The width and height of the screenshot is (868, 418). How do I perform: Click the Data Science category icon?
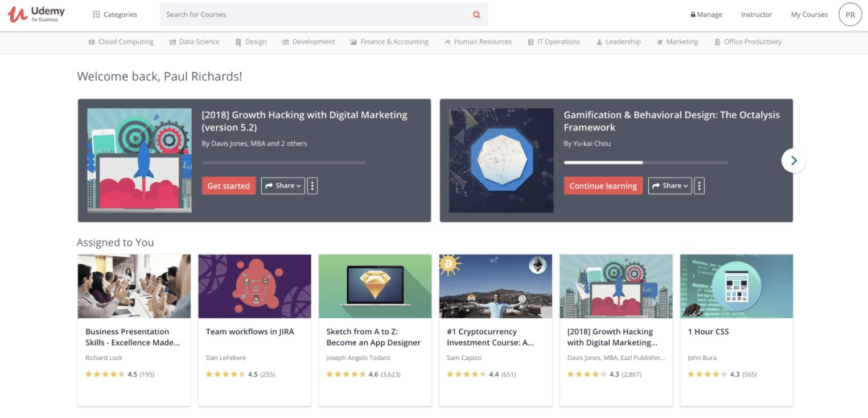(x=172, y=42)
